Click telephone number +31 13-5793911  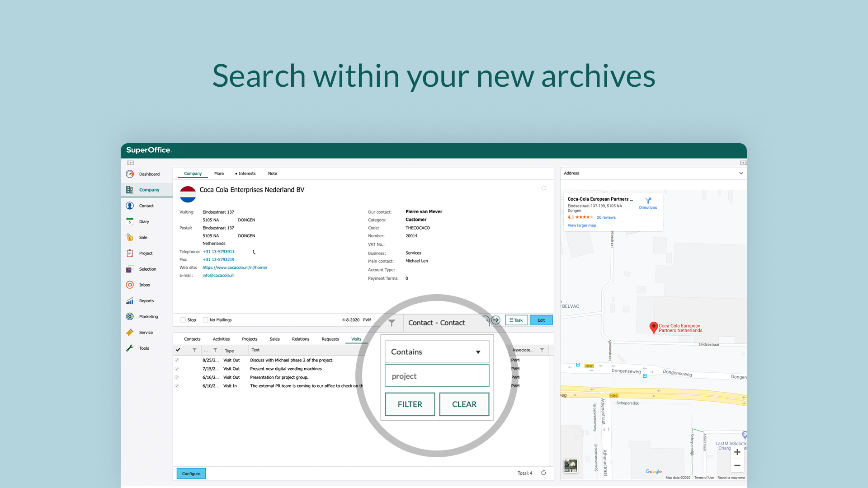(218, 252)
